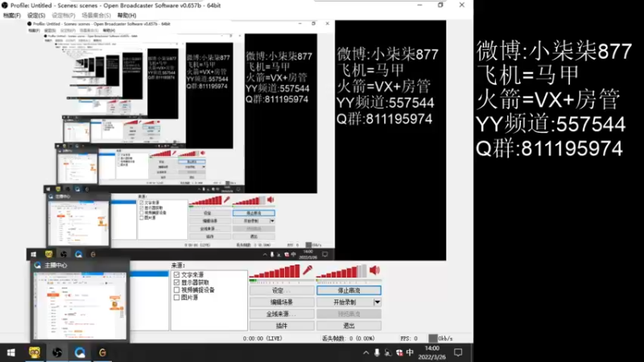644x362 pixels.
Task: Click the system tray microphone icon
Action: [x=377, y=352]
